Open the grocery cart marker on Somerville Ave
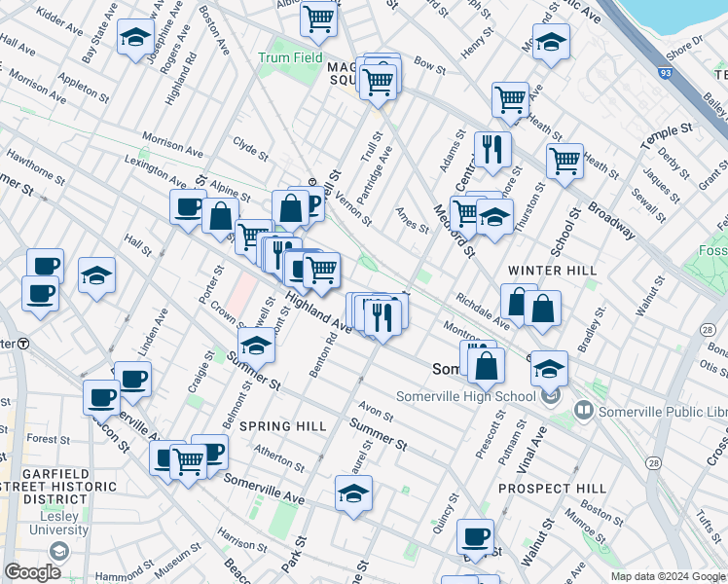728x584 pixels. (189, 463)
